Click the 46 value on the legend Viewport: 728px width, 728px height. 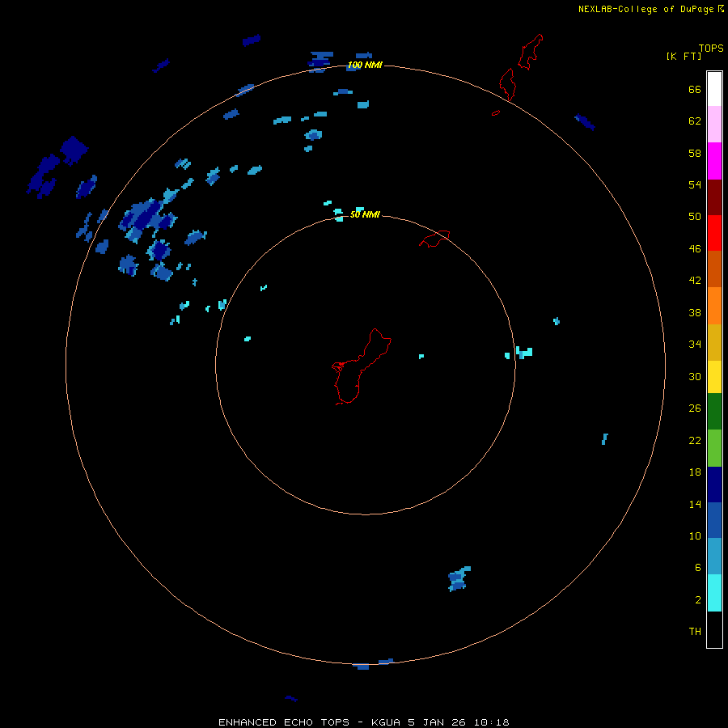coord(694,248)
